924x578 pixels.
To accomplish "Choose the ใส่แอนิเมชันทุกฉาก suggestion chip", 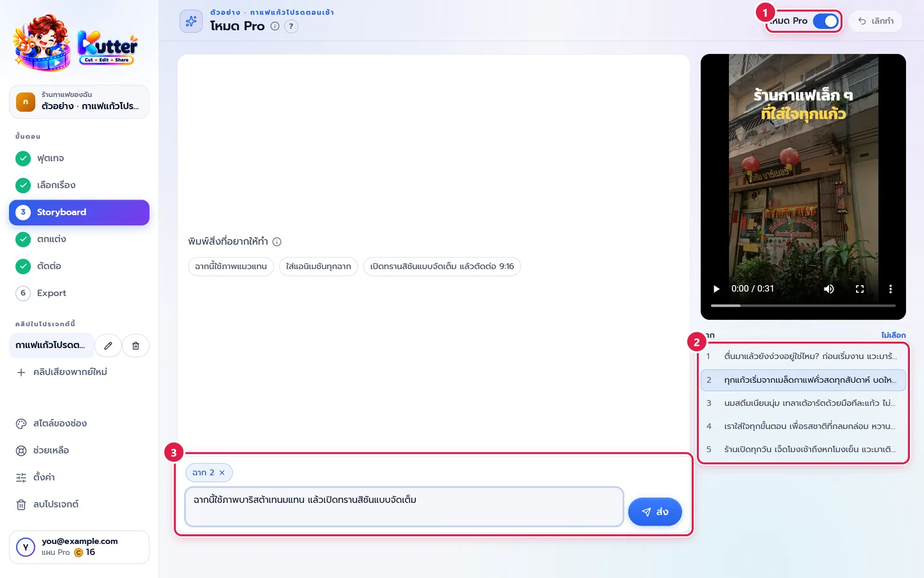I will pos(318,267).
